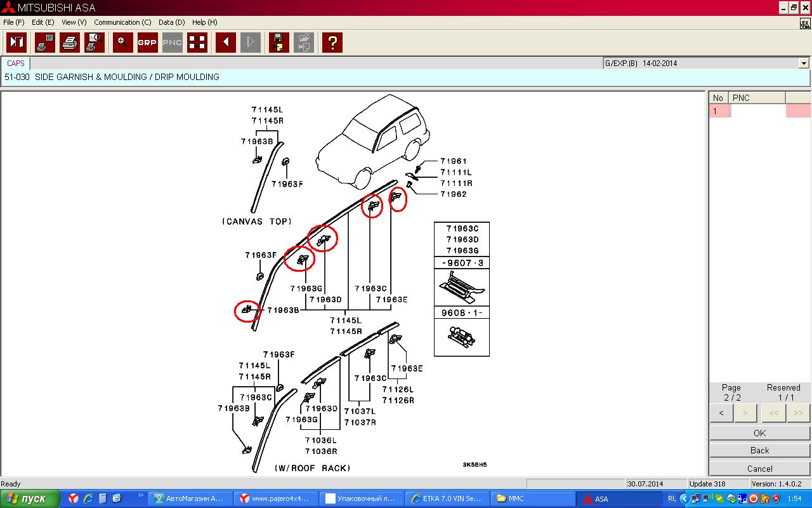Go back with the left arrow icon
The image size is (812, 508).
click(226, 43)
